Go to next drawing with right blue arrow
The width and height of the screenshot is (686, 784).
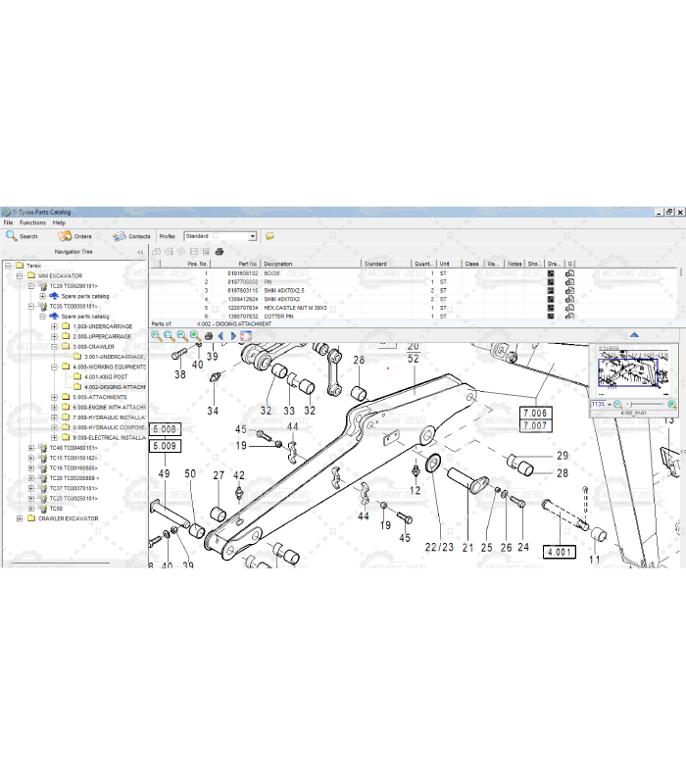[x=233, y=336]
